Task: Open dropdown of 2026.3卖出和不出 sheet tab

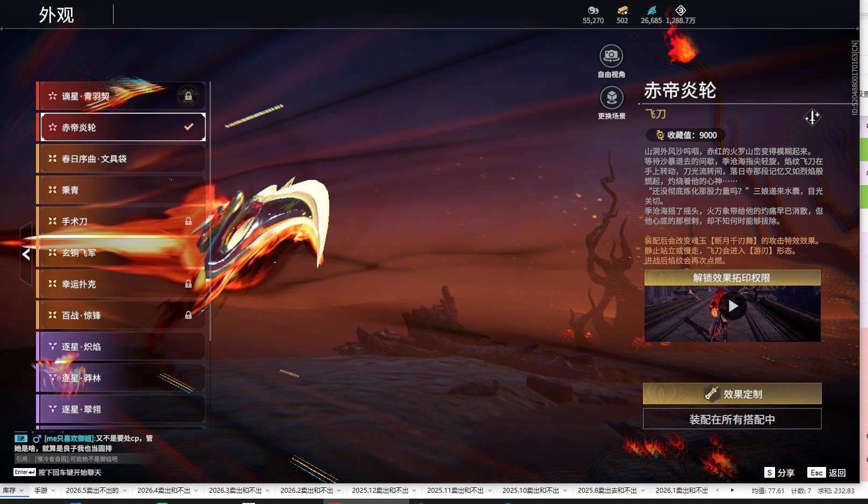Action: pos(267,491)
